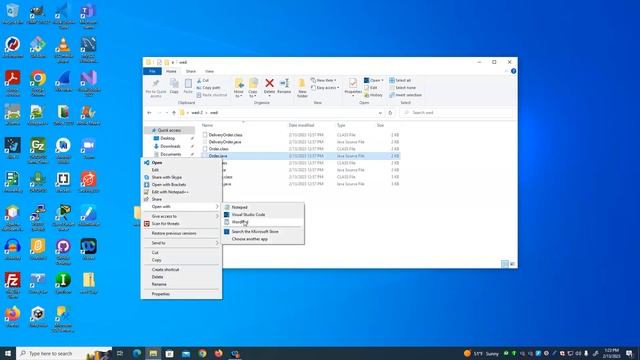640x360 pixels.
Task: Click Select all in ribbon
Action: pyautogui.click(x=400, y=80)
